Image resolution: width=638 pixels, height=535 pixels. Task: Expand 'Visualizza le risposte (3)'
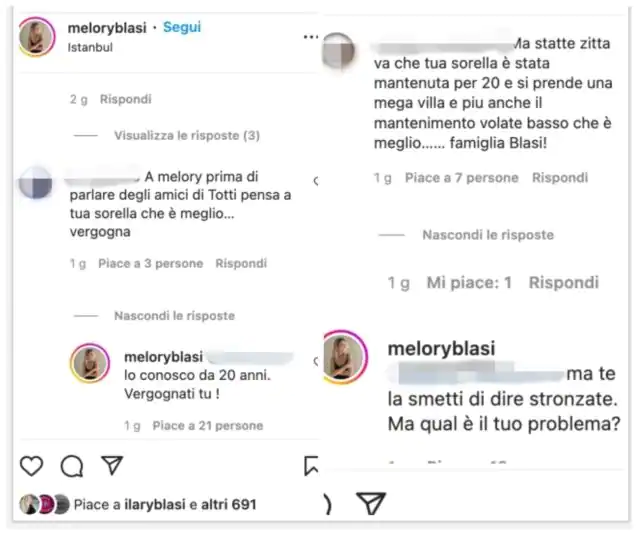point(187,135)
